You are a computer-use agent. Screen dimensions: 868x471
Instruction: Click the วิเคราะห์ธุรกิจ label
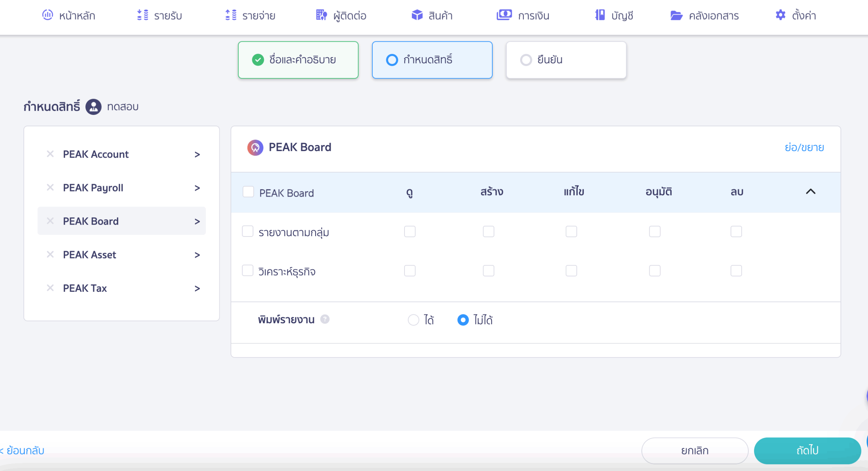(x=287, y=272)
